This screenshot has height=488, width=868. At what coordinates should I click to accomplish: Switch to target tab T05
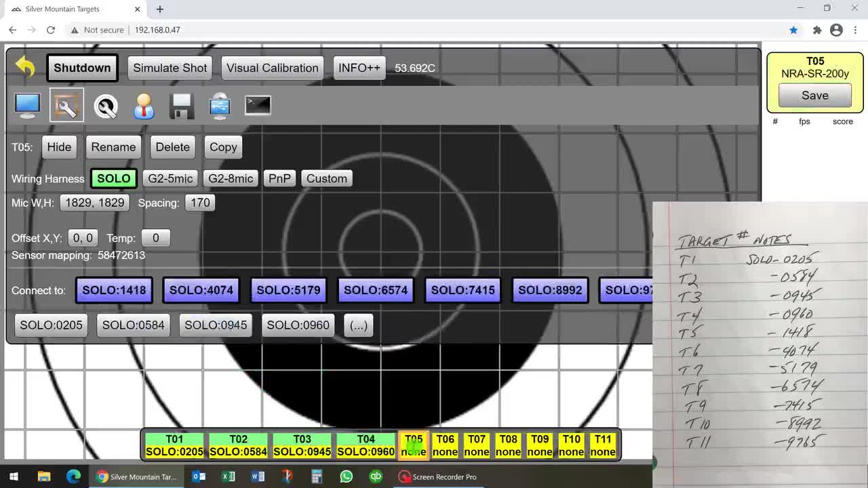[x=414, y=445]
